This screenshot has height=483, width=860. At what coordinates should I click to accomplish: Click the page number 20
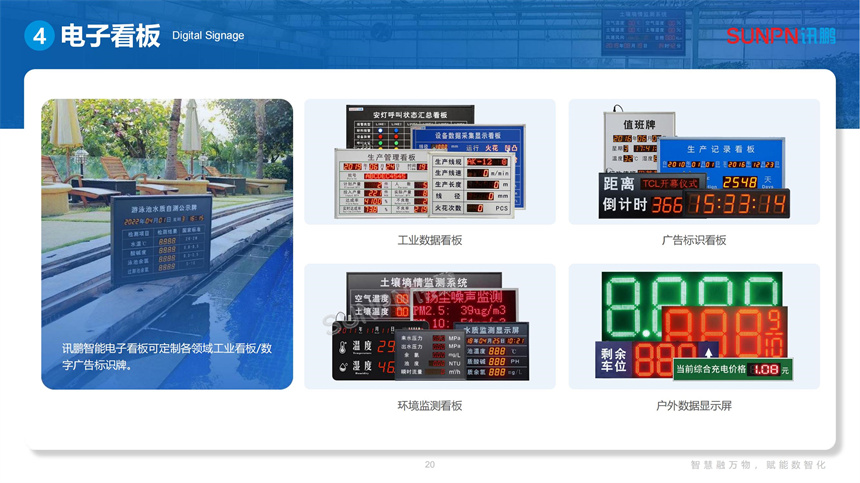click(x=430, y=465)
